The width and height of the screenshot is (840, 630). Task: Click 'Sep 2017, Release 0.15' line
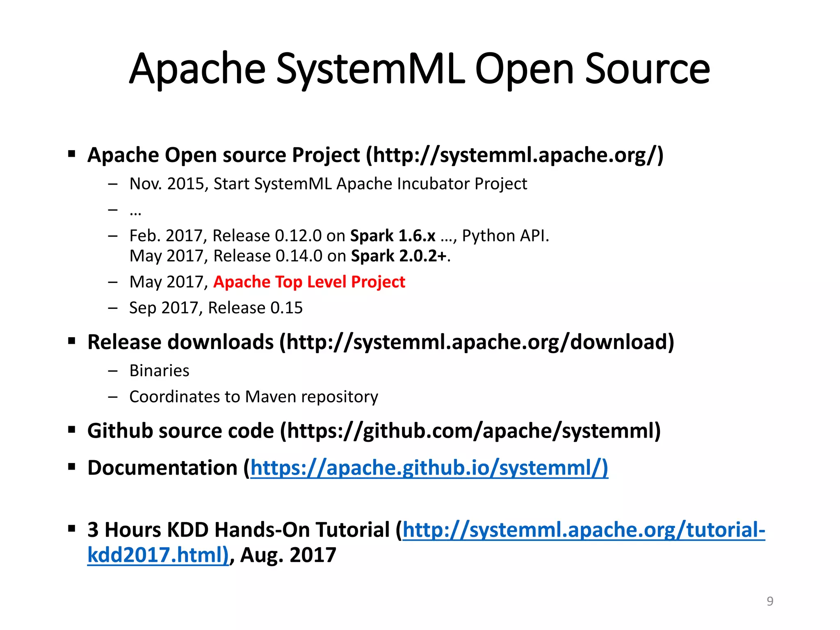click(x=216, y=308)
